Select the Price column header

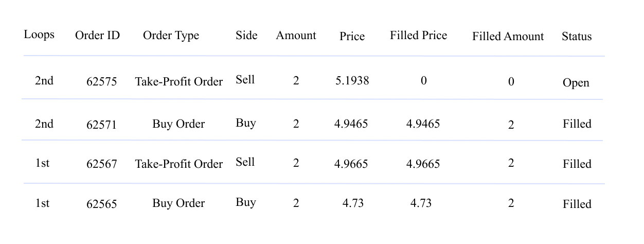coord(352,37)
